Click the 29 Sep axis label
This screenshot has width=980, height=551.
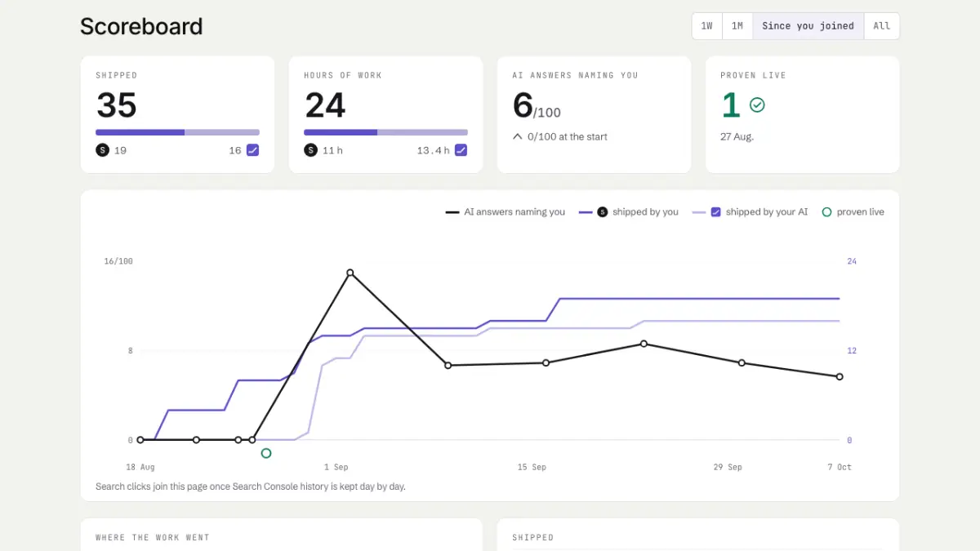click(728, 468)
